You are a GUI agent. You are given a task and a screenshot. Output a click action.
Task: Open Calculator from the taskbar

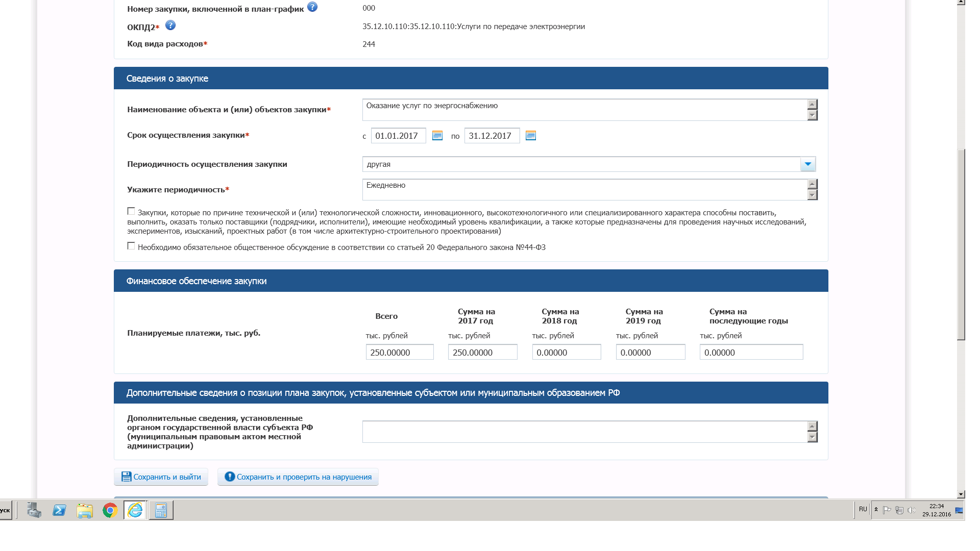[x=161, y=510]
